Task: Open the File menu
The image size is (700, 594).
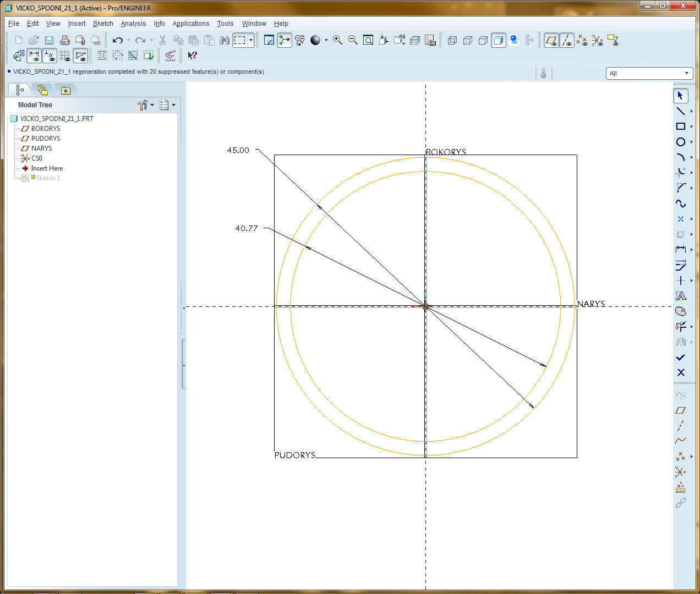Action: click(x=14, y=24)
